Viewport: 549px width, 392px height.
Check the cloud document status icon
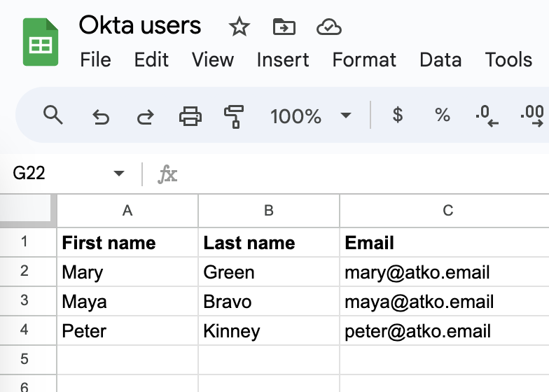(x=328, y=27)
